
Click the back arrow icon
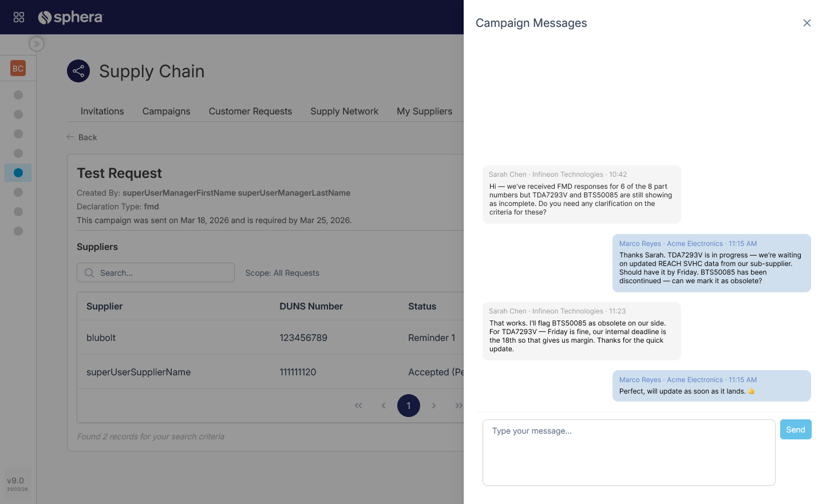pyautogui.click(x=70, y=137)
